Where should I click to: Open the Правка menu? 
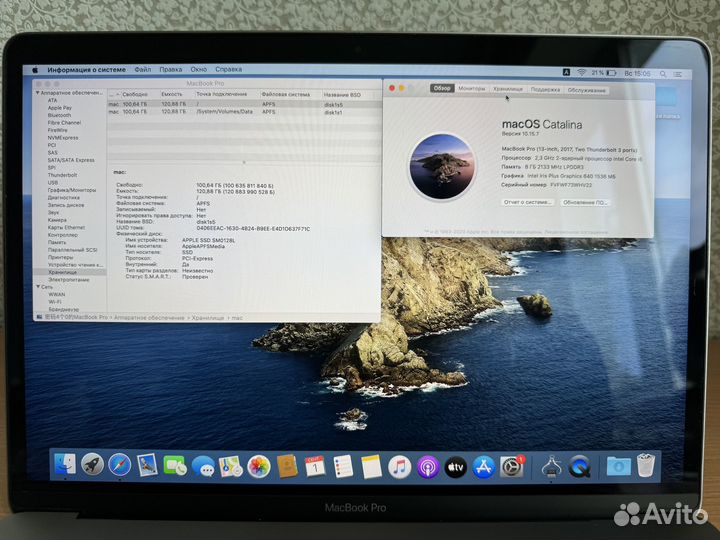pos(171,69)
